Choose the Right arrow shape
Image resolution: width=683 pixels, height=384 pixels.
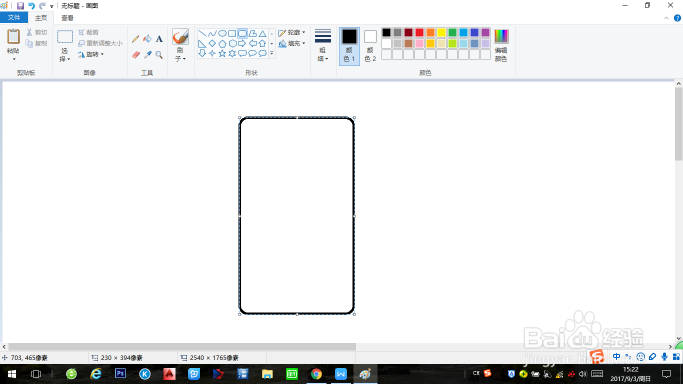[242, 44]
